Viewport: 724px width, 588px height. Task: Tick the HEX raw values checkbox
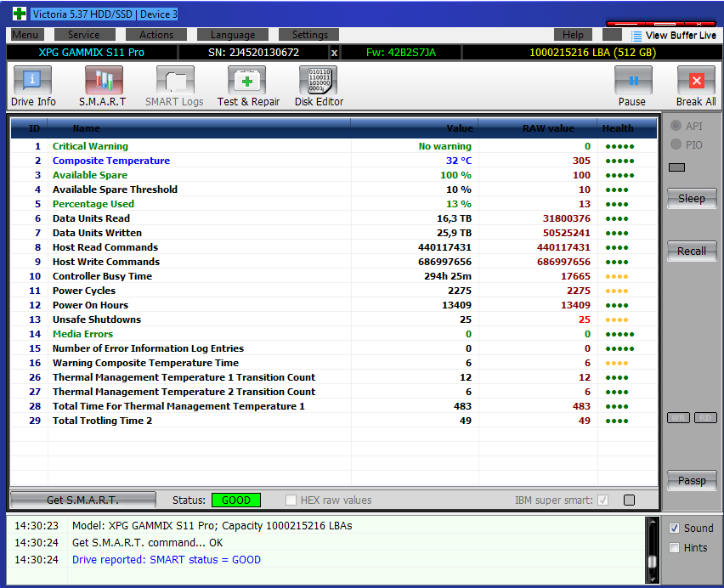[291, 500]
